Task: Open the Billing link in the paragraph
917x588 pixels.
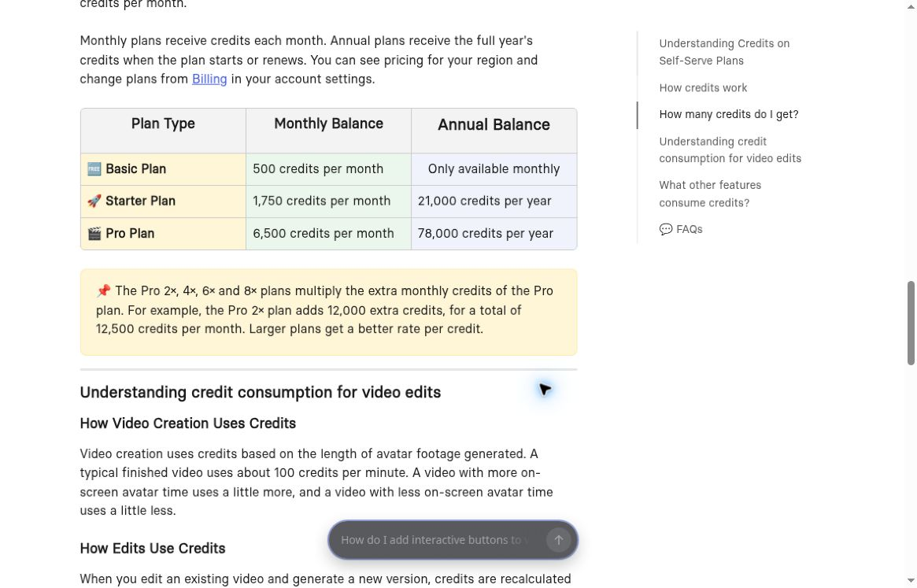Action: tap(209, 79)
